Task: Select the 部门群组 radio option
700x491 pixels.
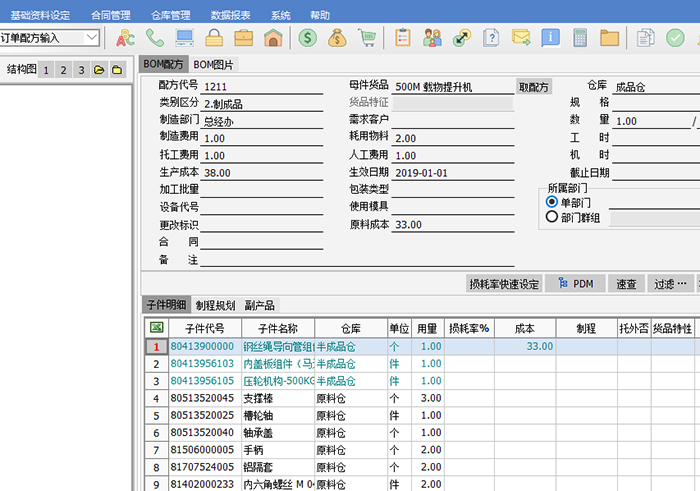Action: [x=551, y=217]
